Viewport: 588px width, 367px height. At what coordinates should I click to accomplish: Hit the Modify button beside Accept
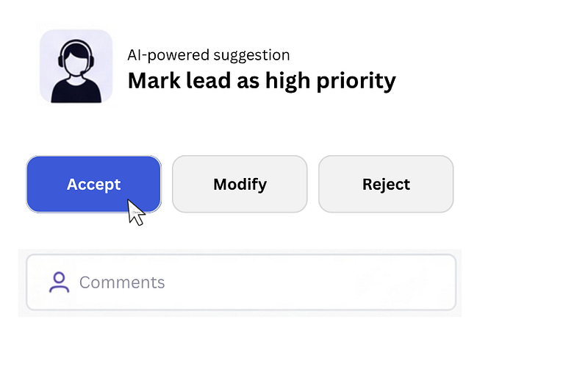[240, 184]
